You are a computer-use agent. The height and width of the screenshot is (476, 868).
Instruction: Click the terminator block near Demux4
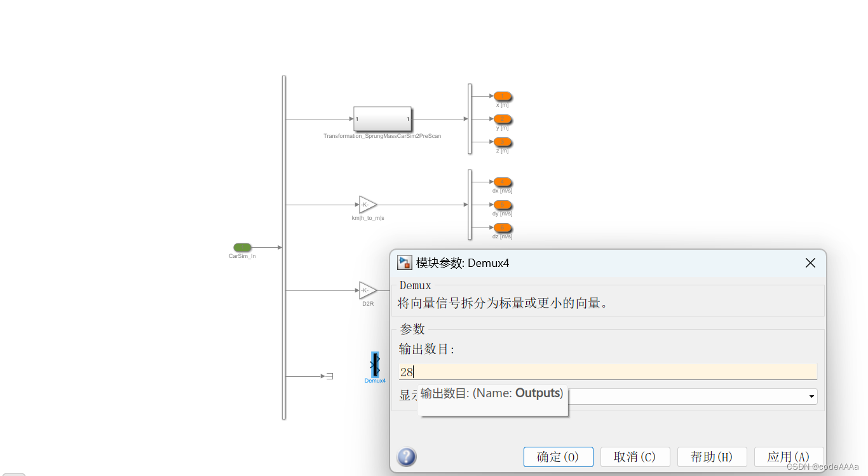click(329, 376)
